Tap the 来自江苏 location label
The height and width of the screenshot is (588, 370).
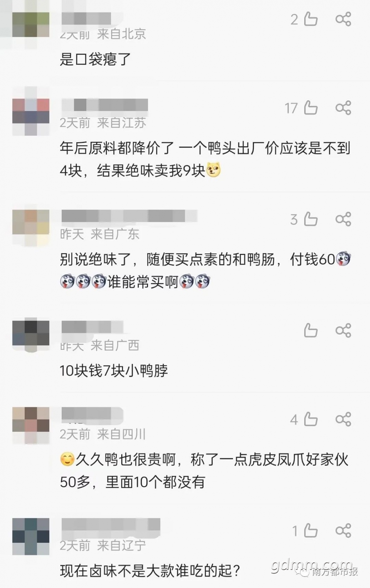122,123
